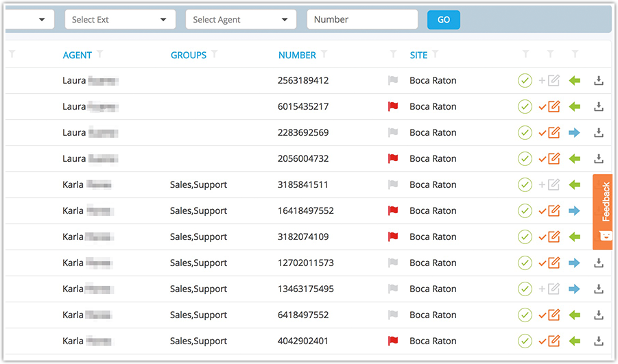Add a note to call 3185841511

554,185
